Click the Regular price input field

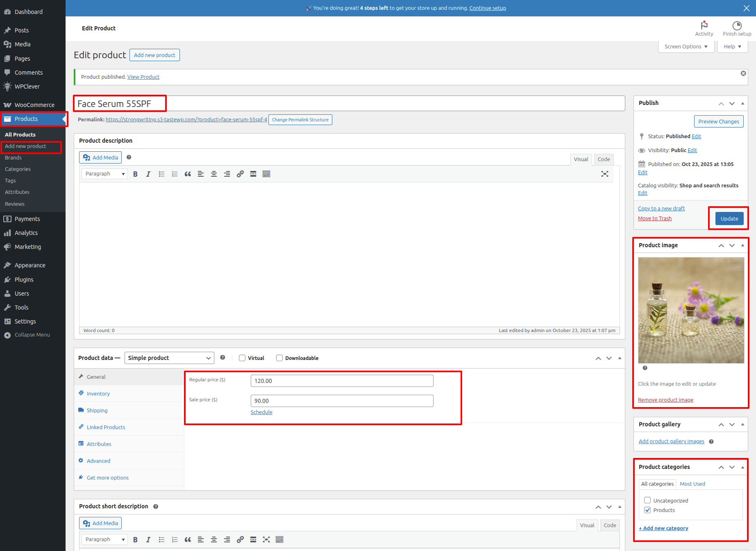pyautogui.click(x=342, y=381)
